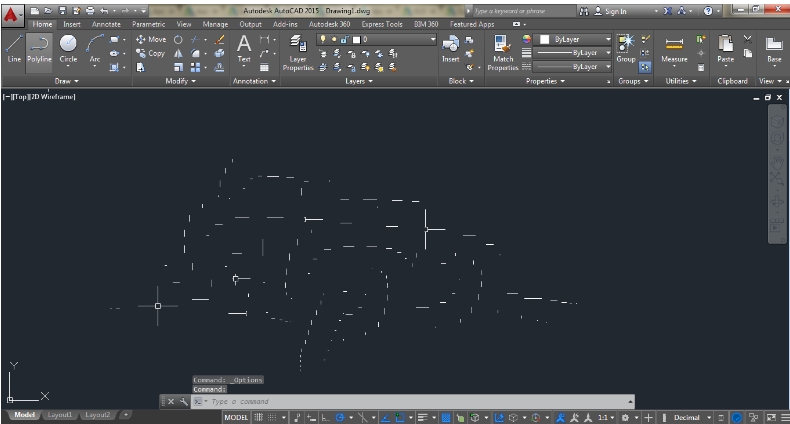Viewport: 790px width, 424px height.
Task: Click Match Properties tool
Action: (503, 53)
